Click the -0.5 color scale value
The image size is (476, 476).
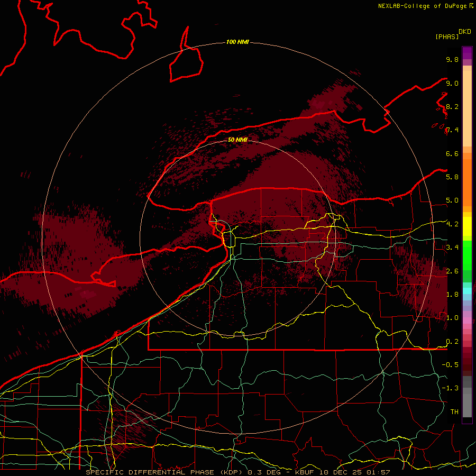pos(450,365)
